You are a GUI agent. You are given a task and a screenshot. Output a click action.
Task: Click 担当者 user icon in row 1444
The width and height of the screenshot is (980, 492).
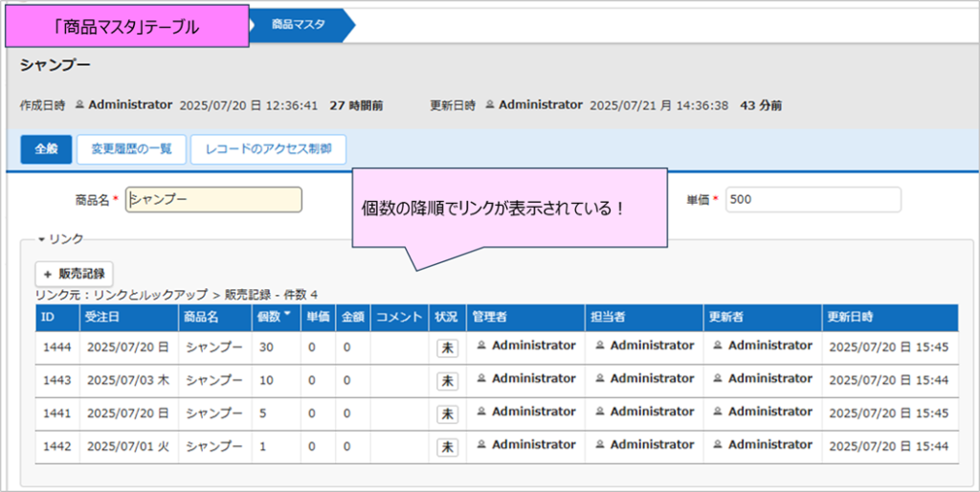point(600,346)
